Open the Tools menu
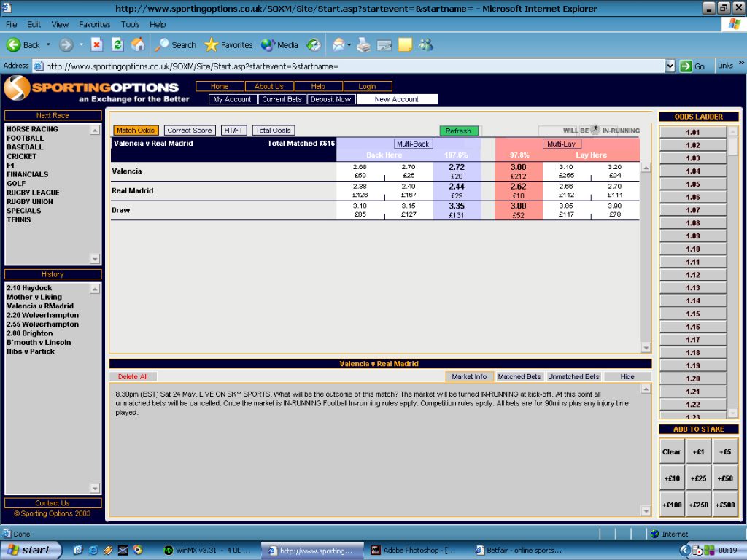This screenshot has height=560, width=747. pyautogui.click(x=131, y=24)
